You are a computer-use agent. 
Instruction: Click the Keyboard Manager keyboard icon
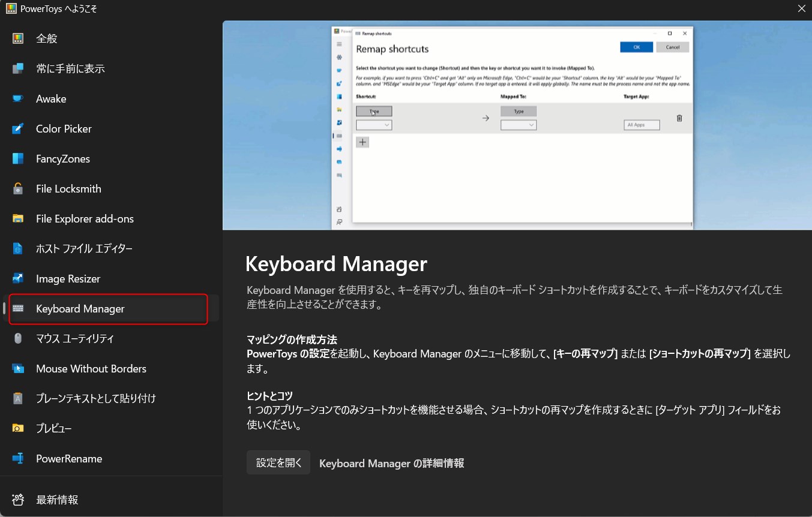[18, 308]
